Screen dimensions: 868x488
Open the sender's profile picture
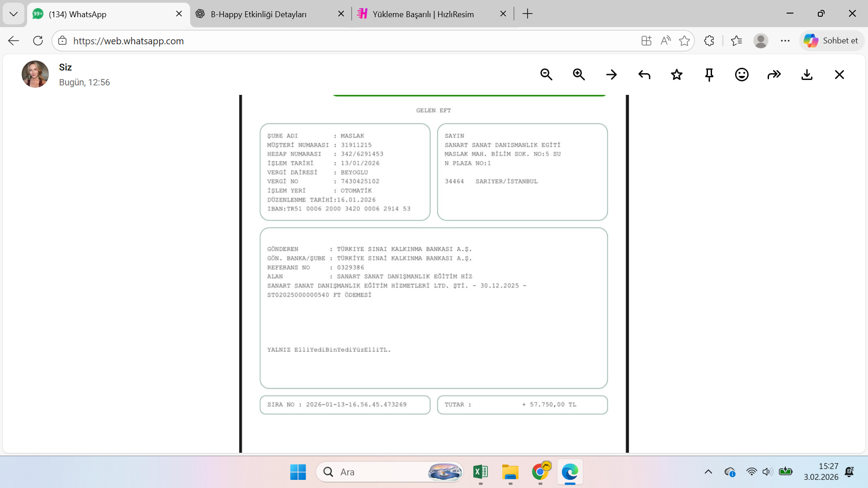[35, 74]
